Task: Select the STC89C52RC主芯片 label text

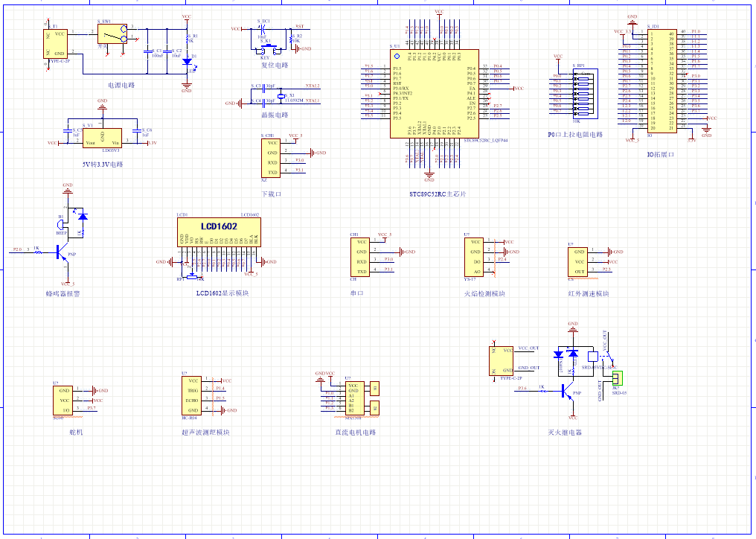Action: click(x=438, y=194)
